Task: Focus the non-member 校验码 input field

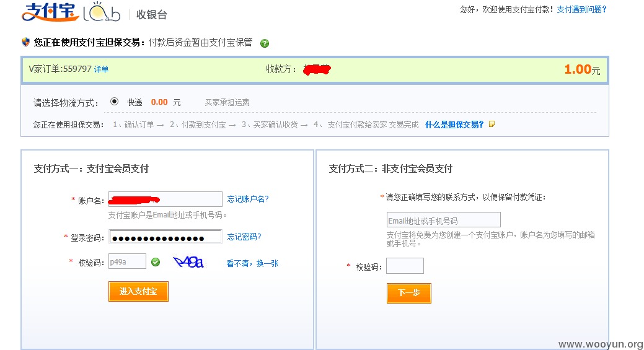Action: 405,266
